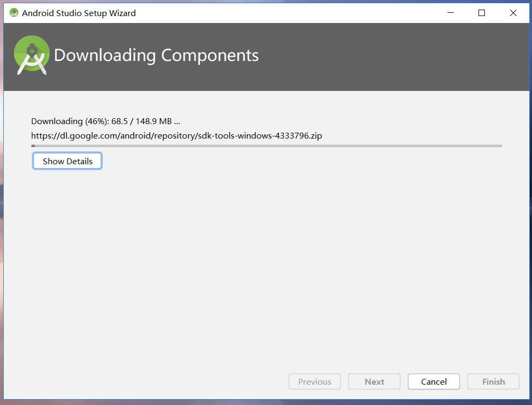
Task: Click the Cancel button to stop downloading
Action: click(x=434, y=381)
